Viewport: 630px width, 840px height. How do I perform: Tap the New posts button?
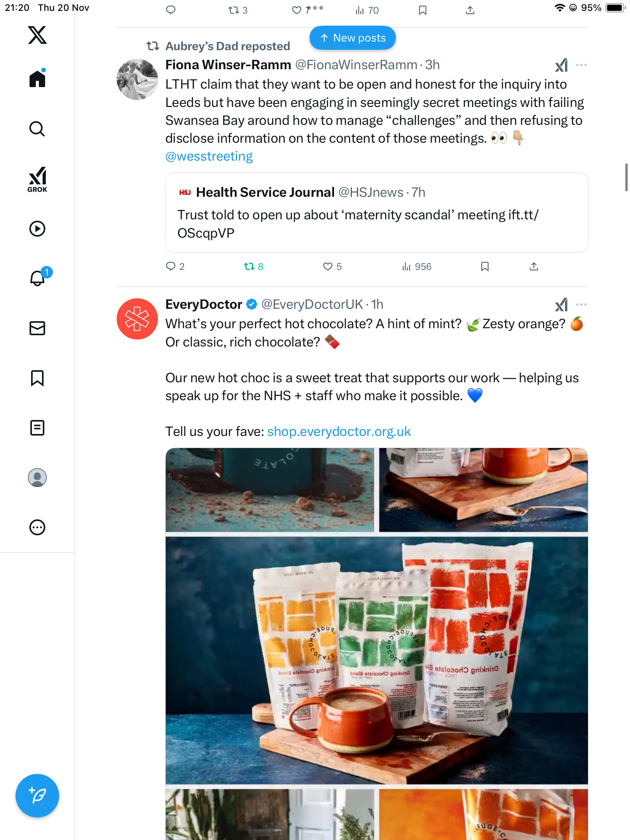coord(352,38)
